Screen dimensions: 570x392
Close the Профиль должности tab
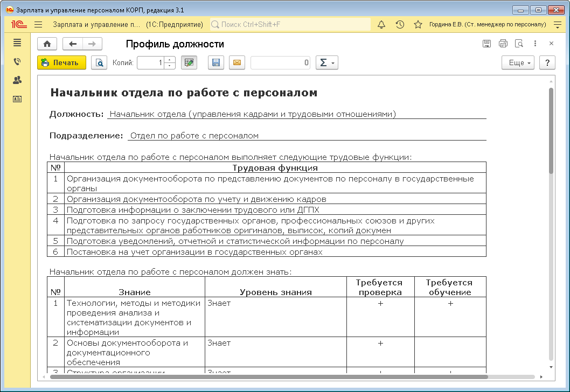click(552, 44)
